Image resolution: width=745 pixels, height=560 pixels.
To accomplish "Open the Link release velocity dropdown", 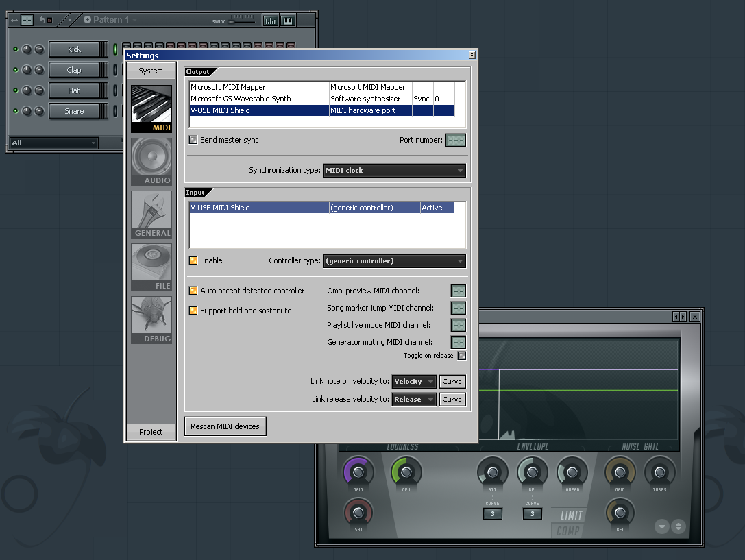I will pos(414,400).
